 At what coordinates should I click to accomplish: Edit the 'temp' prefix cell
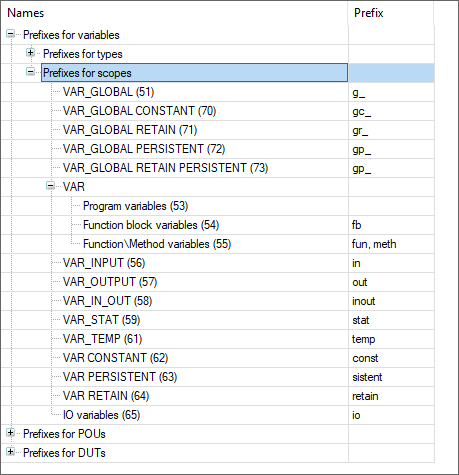coord(391,339)
